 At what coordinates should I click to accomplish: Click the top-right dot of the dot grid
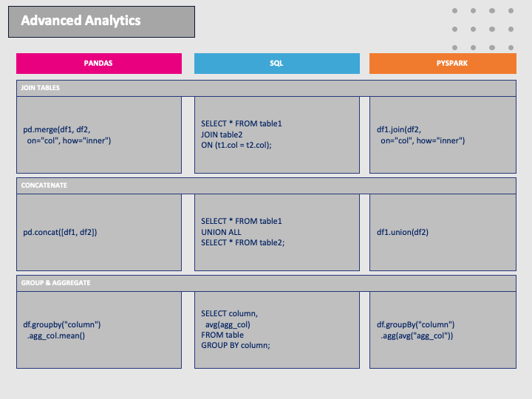pyautogui.click(x=511, y=11)
